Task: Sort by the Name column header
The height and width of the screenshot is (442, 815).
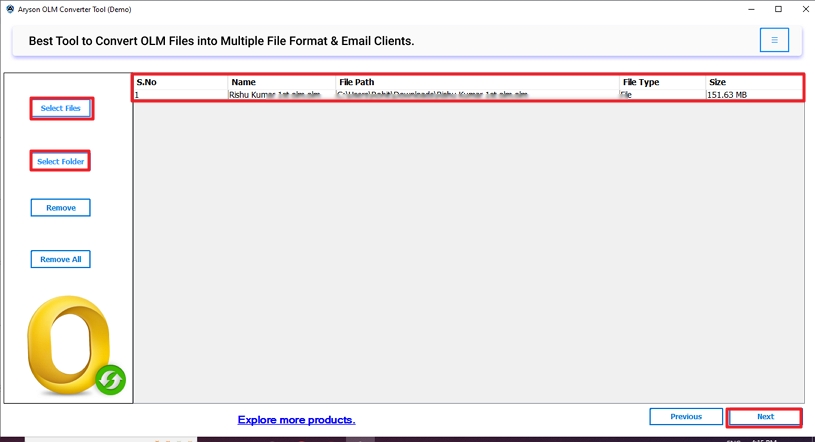Action: coord(282,82)
